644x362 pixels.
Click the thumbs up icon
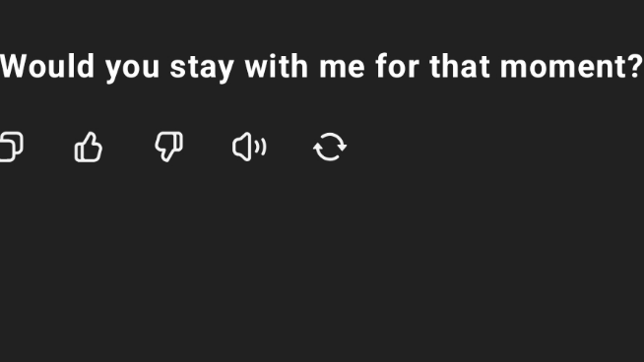pos(88,147)
